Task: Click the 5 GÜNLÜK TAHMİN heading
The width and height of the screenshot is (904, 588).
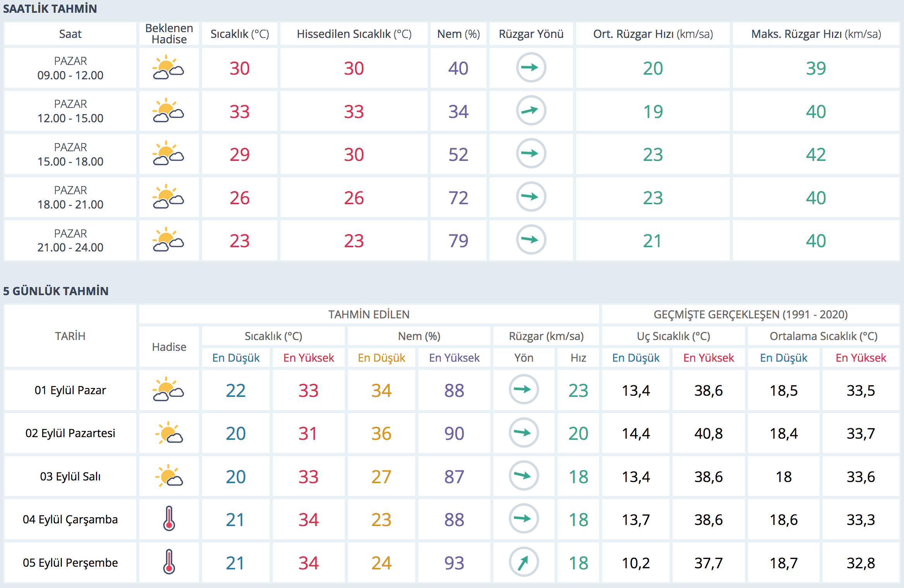Action: (x=56, y=291)
